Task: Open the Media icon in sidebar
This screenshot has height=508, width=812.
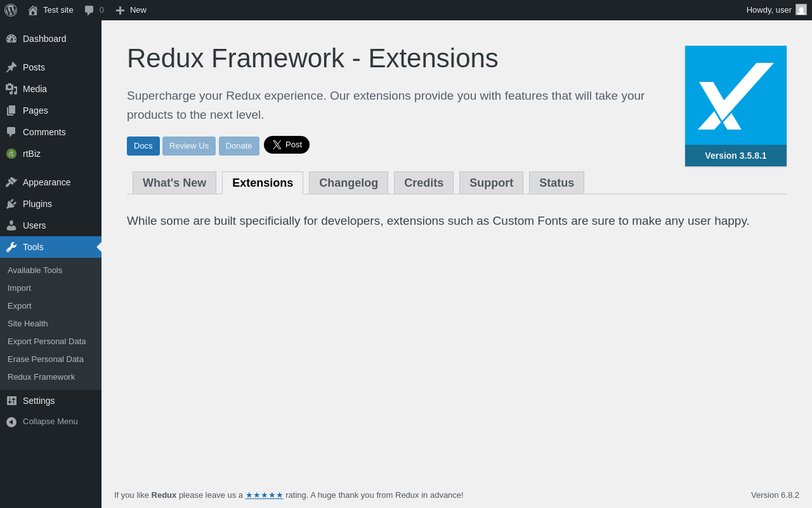Action: click(x=11, y=89)
